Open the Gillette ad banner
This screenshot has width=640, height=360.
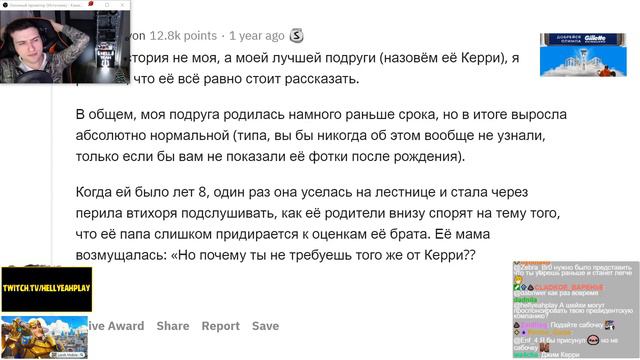click(583, 55)
